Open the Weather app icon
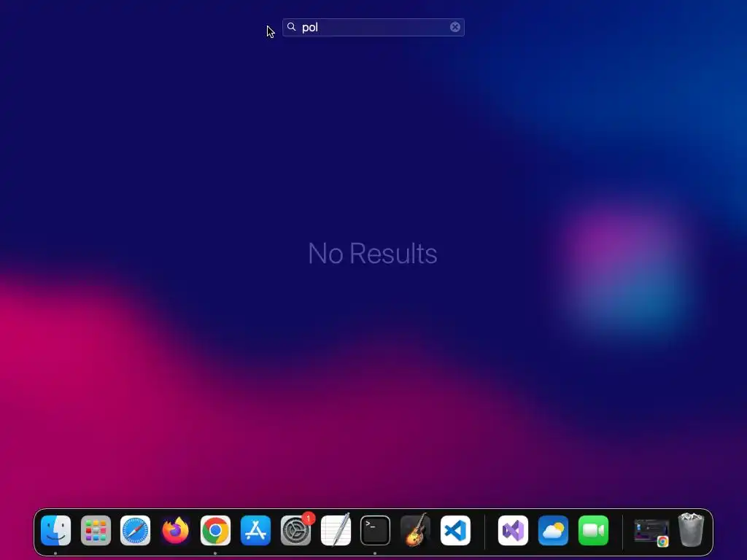The image size is (747, 560). pyautogui.click(x=553, y=530)
